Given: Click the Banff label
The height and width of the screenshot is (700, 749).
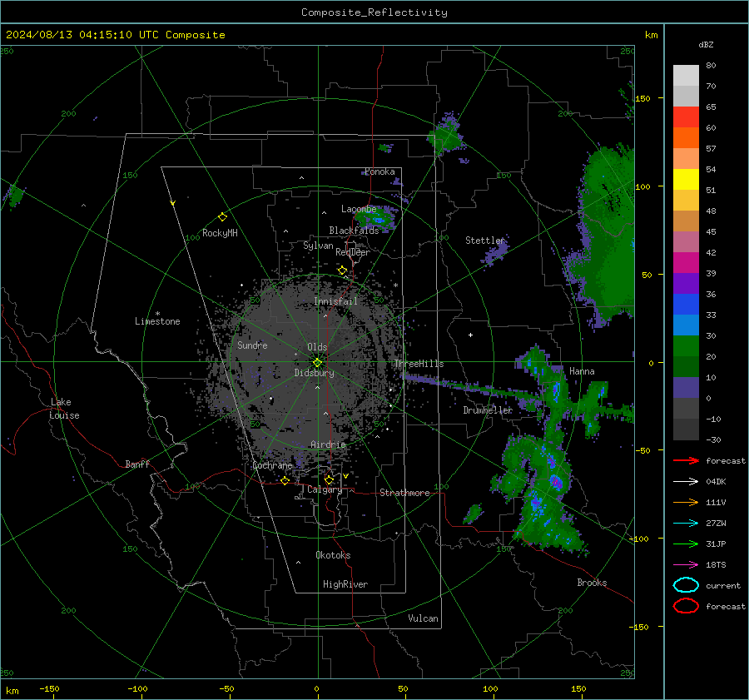Looking at the screenshot, I should 137,464.
